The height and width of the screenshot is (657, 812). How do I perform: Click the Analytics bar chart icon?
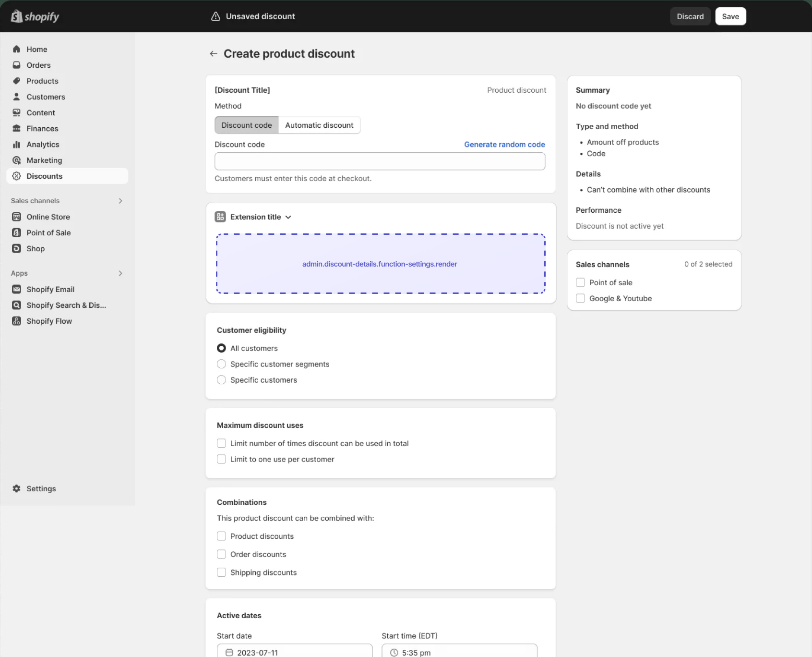click(16, 144)
